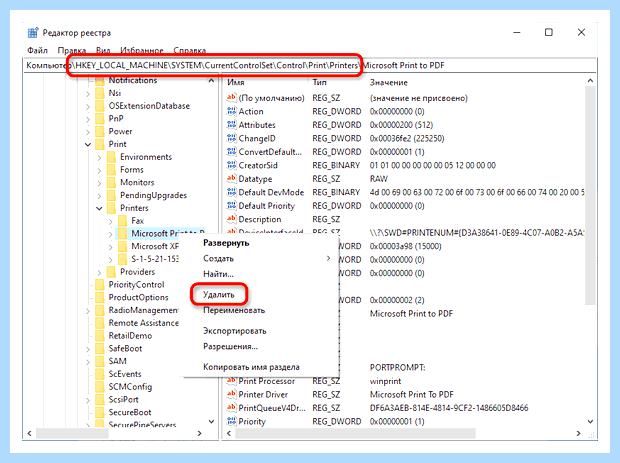Image resolution: width=620 pixels, height=463 pixels.
Task: Click the Monitors folder icon
Action: pos(112,182)
